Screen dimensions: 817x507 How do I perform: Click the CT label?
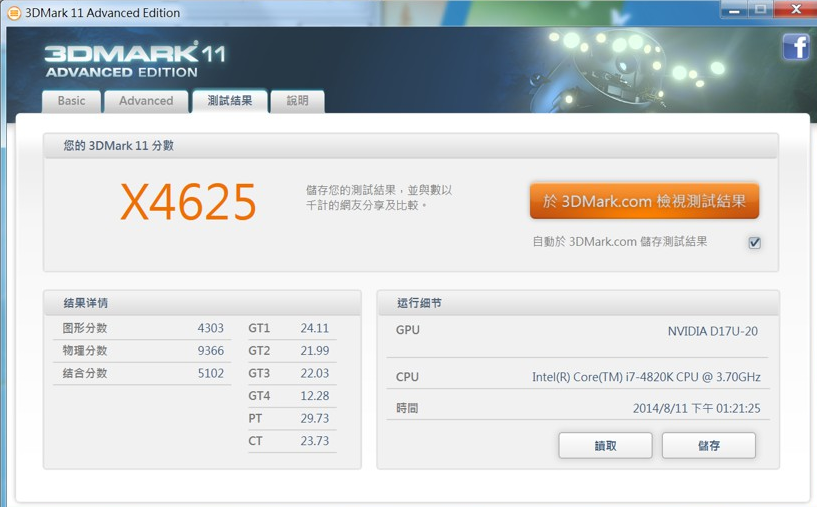coord(255,441)
